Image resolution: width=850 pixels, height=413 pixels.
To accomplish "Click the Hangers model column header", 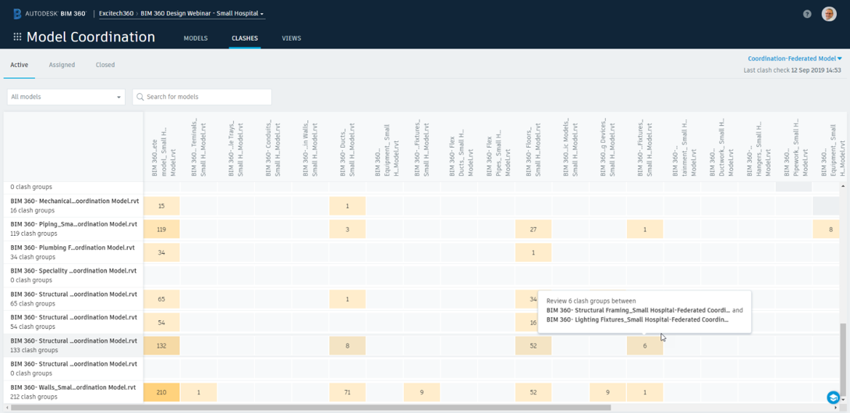I will [x=757, y=147].
